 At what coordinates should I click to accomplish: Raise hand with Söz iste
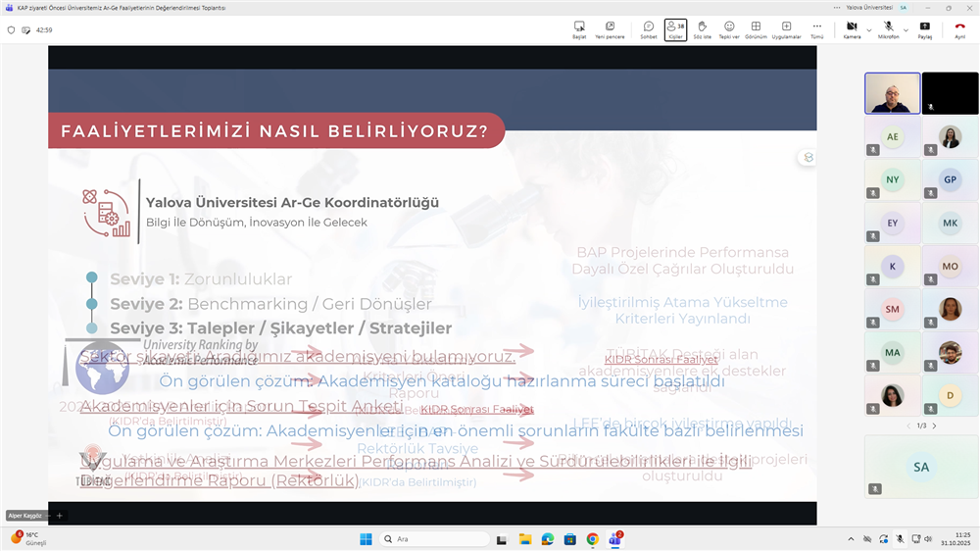click(702, 29)
